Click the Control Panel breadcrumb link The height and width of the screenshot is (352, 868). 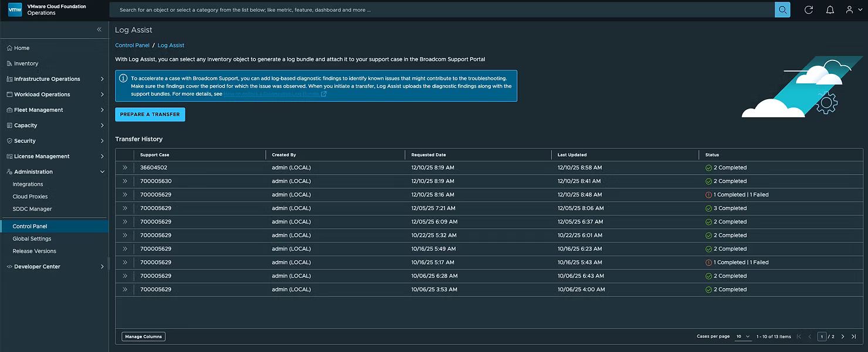(x=132, y=45)
